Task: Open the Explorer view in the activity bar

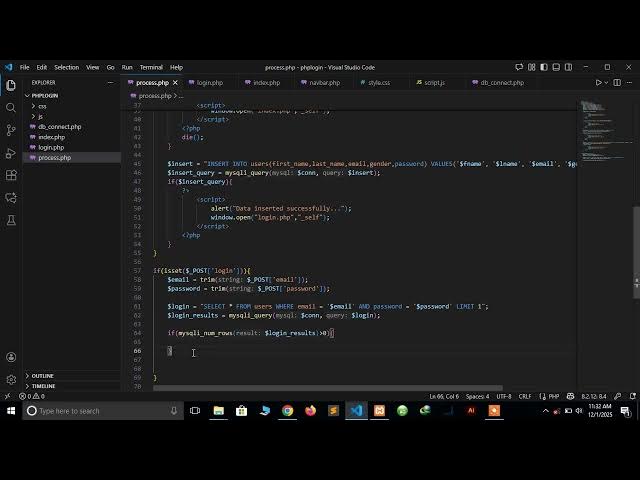Action: coord(11,85)
